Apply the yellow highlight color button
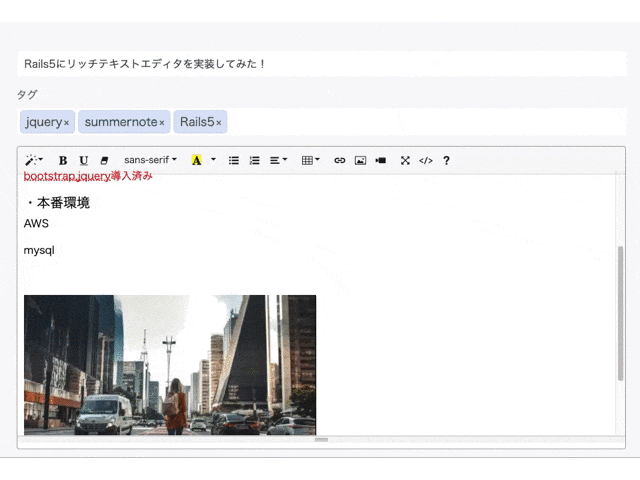Image resolution: width=640 pixels, height=480 pixels. [197, 160]
